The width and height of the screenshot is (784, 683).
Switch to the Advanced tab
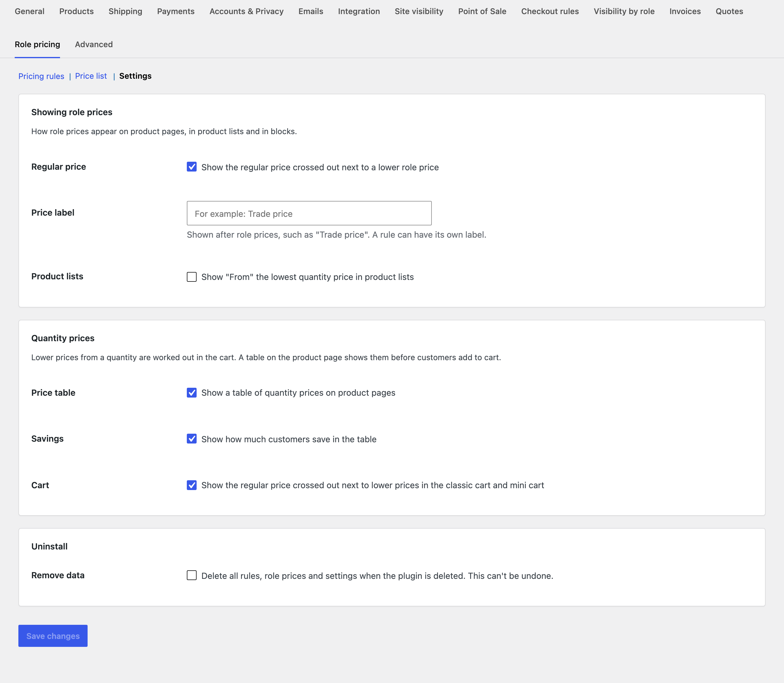pos(94,44)
